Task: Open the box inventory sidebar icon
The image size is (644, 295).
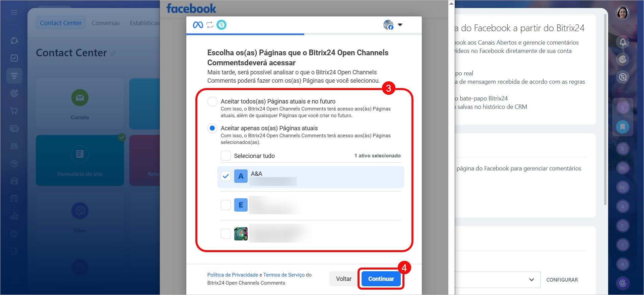Action: (14, 163)
